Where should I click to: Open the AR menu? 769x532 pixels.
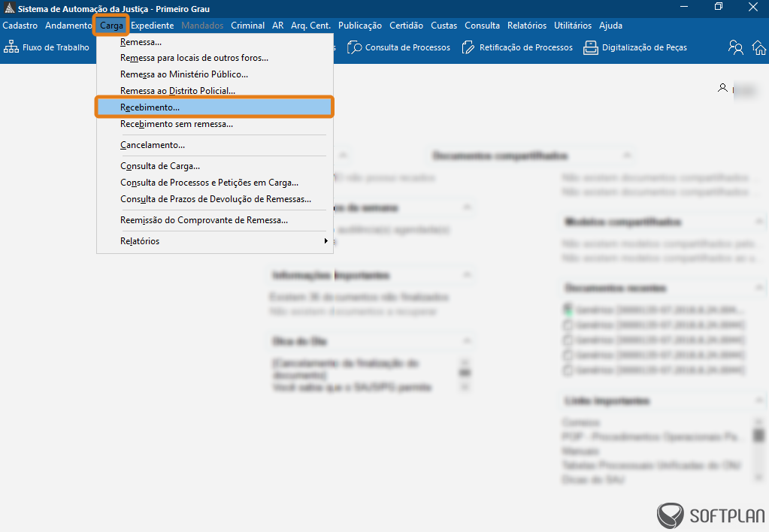click(x=277, y=25)
